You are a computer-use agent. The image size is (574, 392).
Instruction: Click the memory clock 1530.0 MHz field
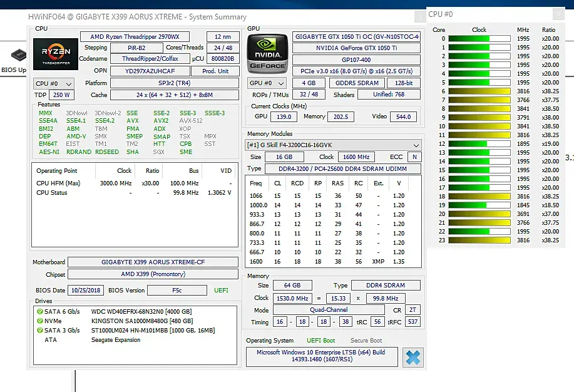point(292,299)
